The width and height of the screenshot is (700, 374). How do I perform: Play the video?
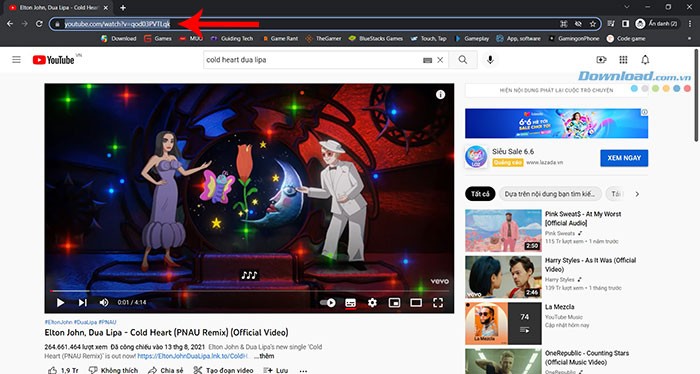(x=60, y=303)
